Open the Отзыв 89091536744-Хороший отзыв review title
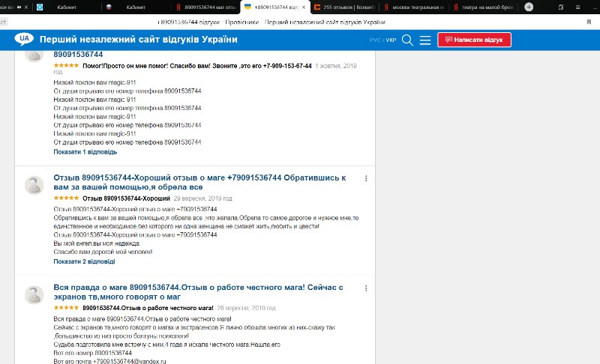 (199, 182)
